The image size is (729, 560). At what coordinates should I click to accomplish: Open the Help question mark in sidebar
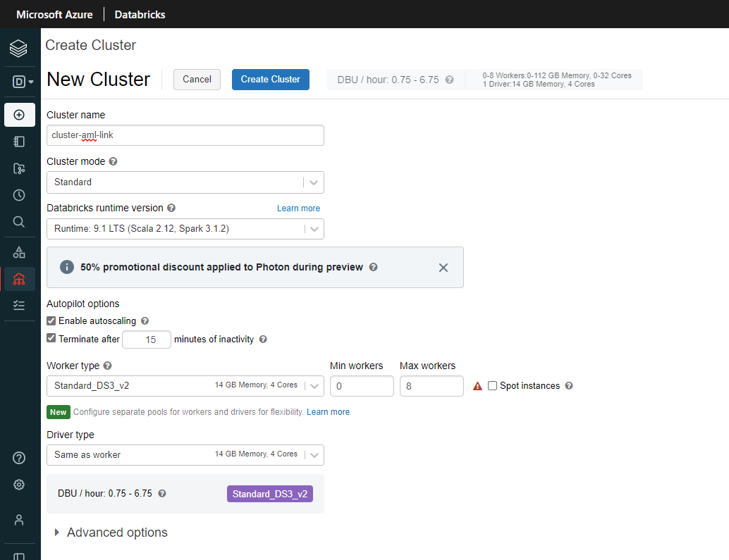pyautogui.click(x=19, y=458)
